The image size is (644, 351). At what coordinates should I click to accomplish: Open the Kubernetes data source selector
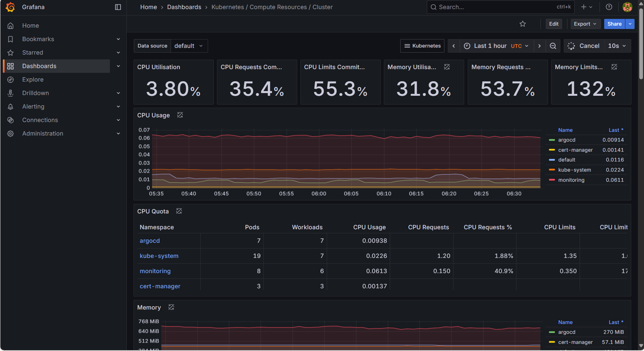[x=422, y=46]
